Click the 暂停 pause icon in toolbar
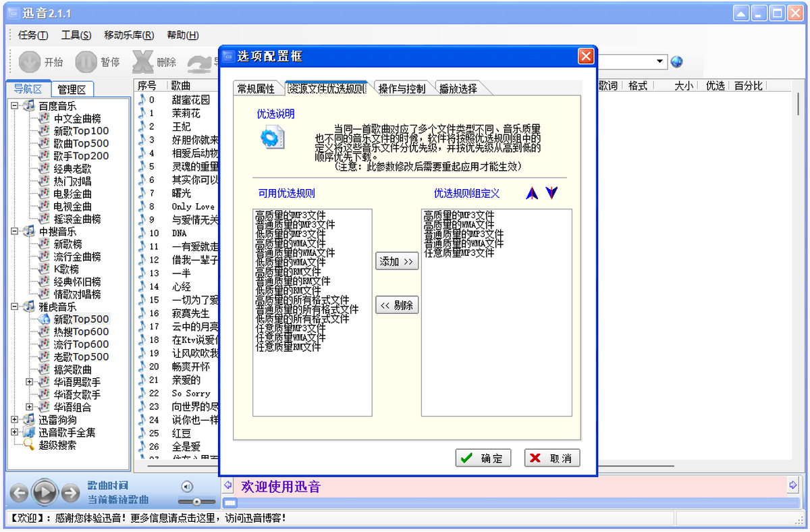This screenshot has width=810, height=532. click(x=86, y=62)
